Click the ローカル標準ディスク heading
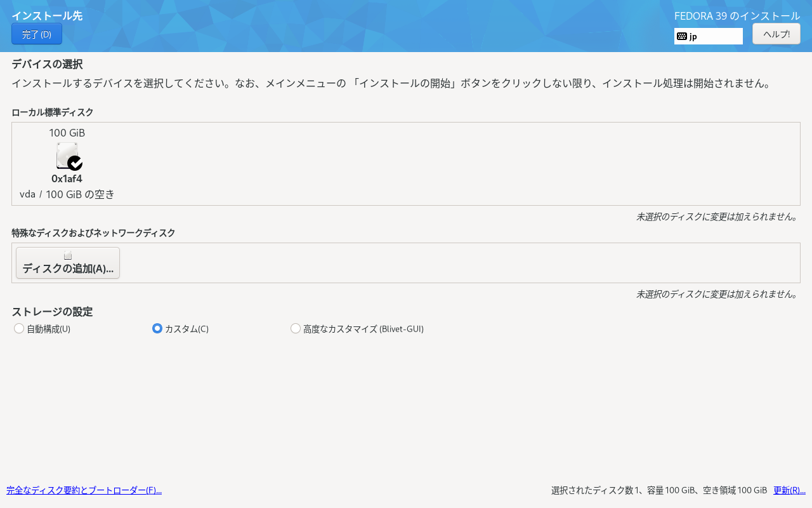 point(53,112)
